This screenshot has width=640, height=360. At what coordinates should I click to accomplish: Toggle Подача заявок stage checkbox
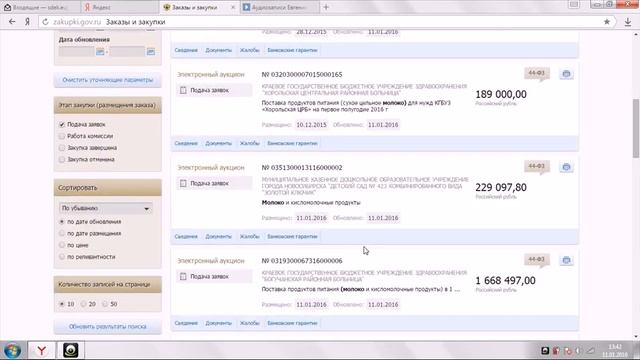[x=62, y=124]
